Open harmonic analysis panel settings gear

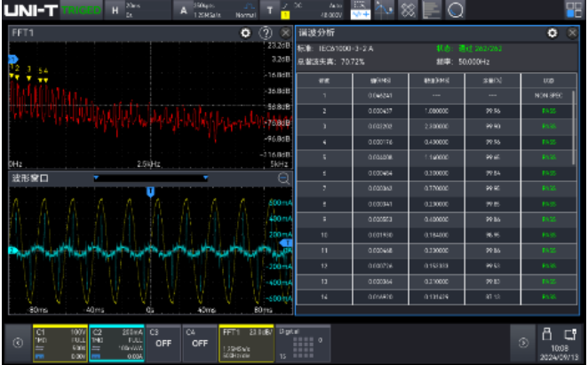coord(552,33)
